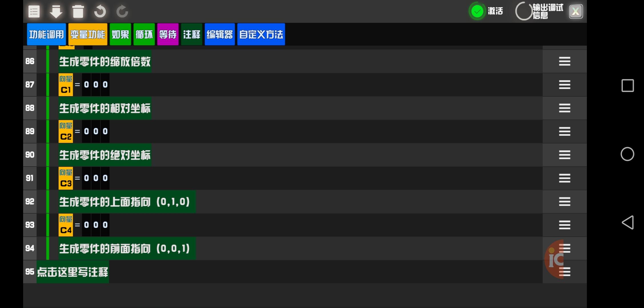
Task: Toggle the green 激活 activate switch
Action: [x=477, y=11]
